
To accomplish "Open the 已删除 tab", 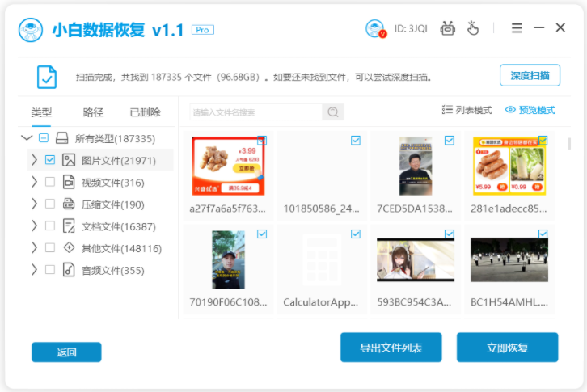I will click(x=145, y=112).
